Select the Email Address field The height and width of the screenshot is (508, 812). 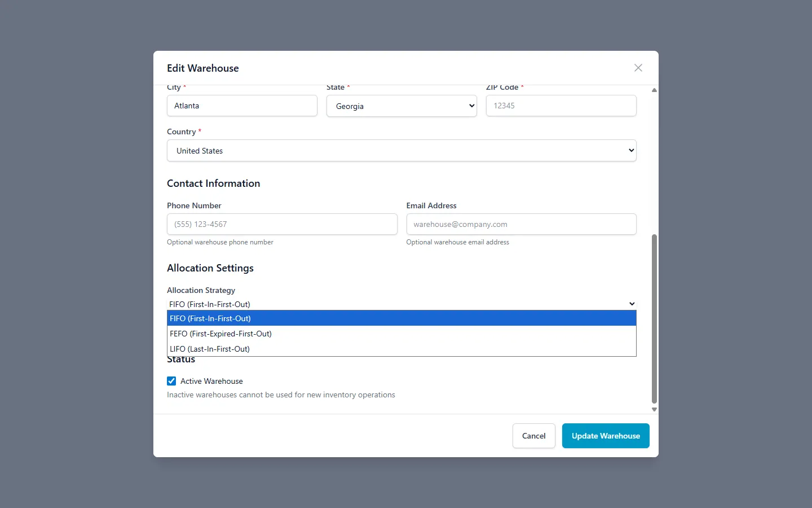coord(521,224)
